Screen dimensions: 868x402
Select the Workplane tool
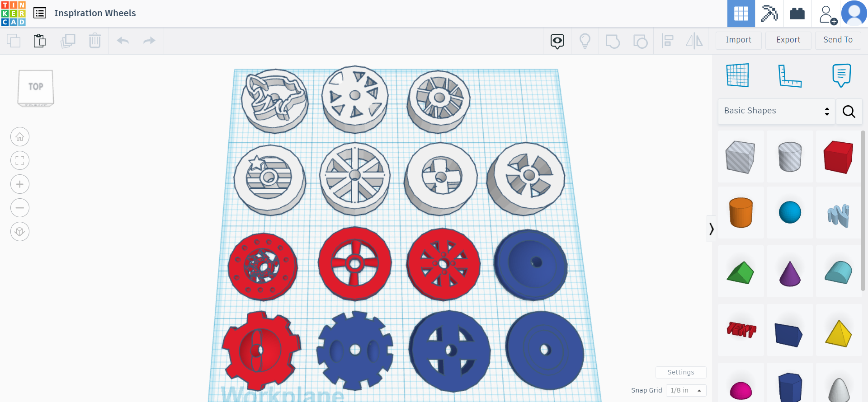tap(738, 75)
